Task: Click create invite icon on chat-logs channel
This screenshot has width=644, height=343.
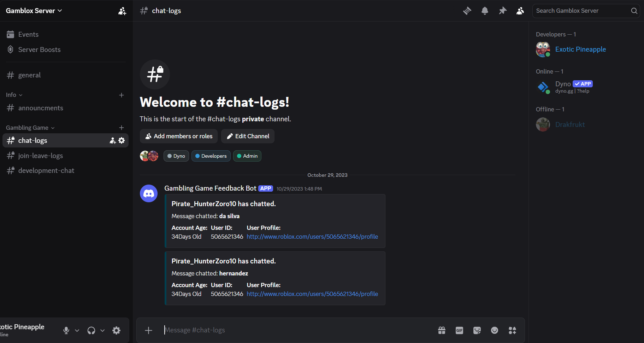Action: pyautogui.click(x=113, y=140)
